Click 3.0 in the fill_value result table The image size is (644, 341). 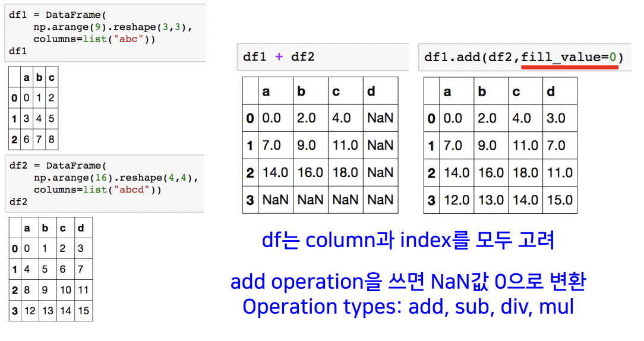[555, 118]
